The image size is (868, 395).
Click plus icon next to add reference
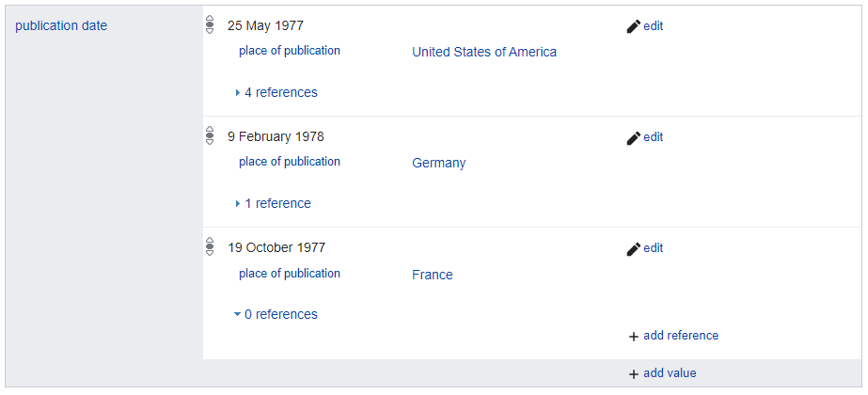click(x=634, y=337)
